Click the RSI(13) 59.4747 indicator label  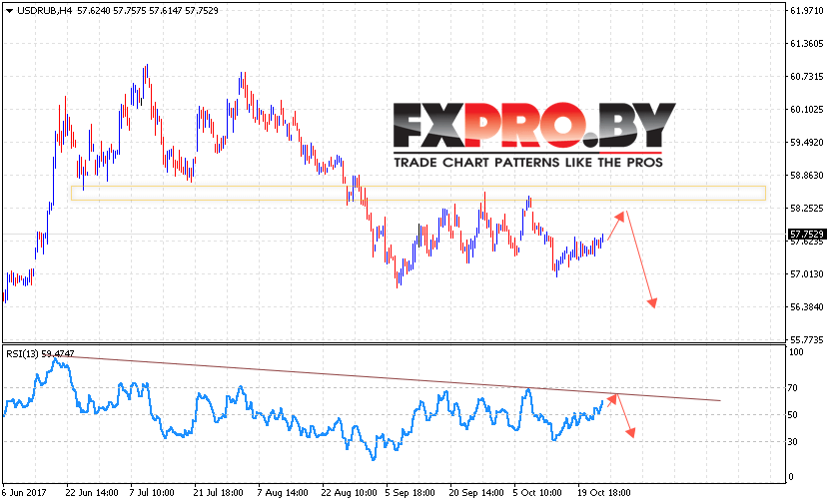pyautogui.click(x=40, y=353)
